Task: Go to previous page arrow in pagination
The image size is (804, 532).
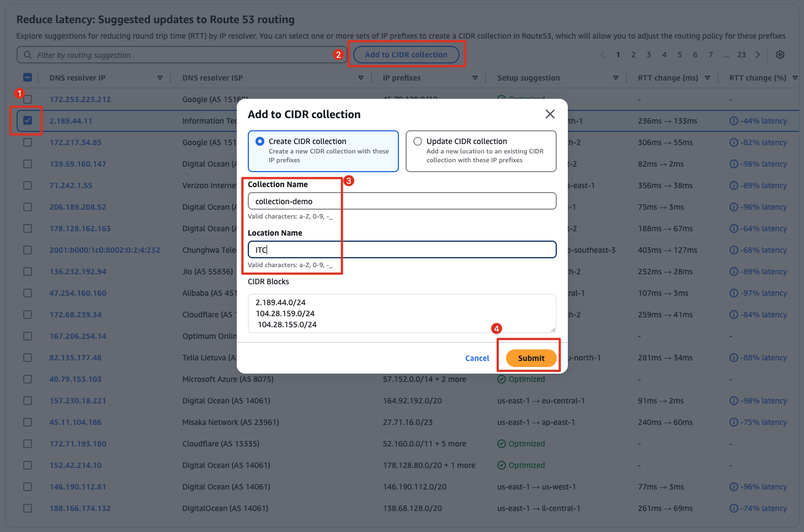Action: click(x=603, y=55)
